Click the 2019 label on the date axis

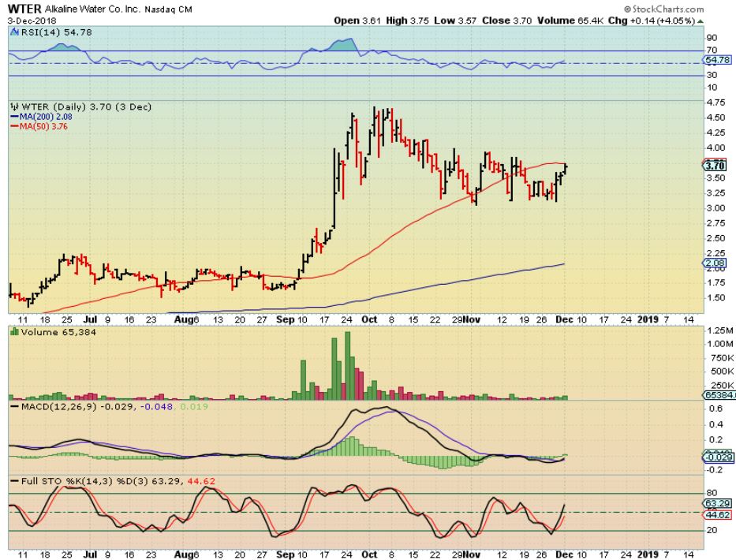click(x=647, y=320)
